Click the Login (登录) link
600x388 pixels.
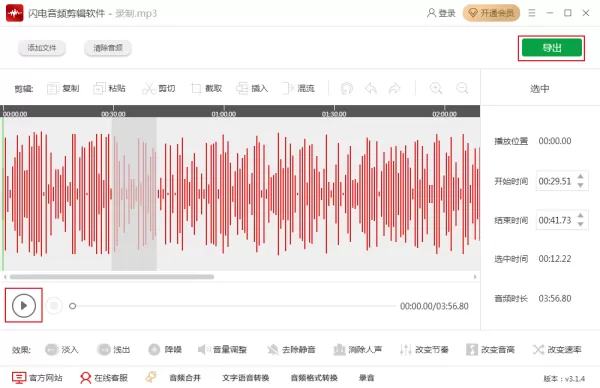pyautogui.click(x=441, y=13)
